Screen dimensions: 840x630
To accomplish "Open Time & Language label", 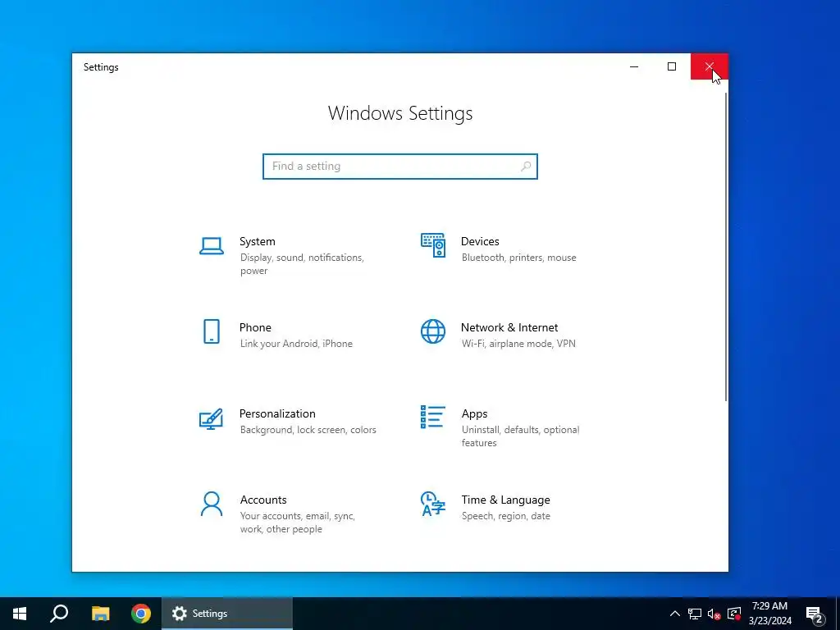I will click(505, 500).
